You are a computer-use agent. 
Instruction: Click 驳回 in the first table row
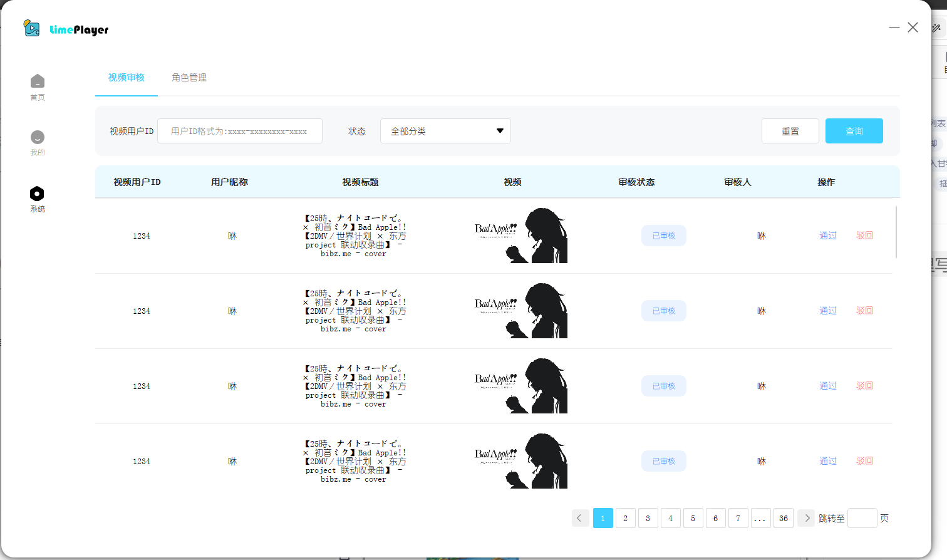tap(865, 236)
